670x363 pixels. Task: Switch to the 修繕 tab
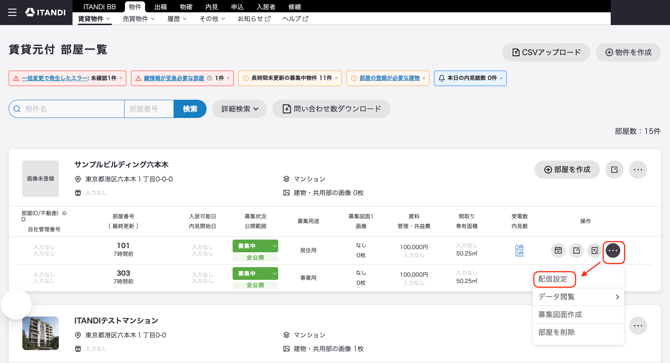click(294, 7)
